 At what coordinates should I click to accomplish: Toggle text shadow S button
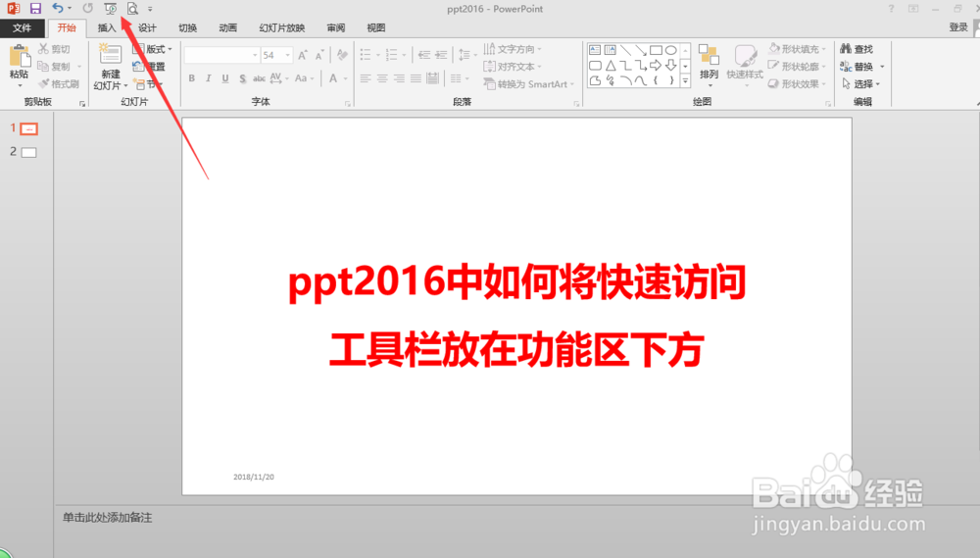pos(242,78)
